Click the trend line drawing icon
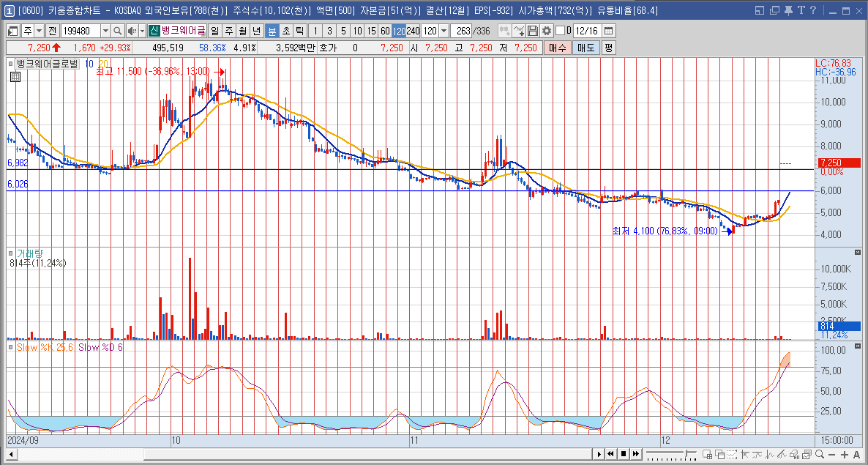This screenshot has height=465, width=868. coord(782,455)
